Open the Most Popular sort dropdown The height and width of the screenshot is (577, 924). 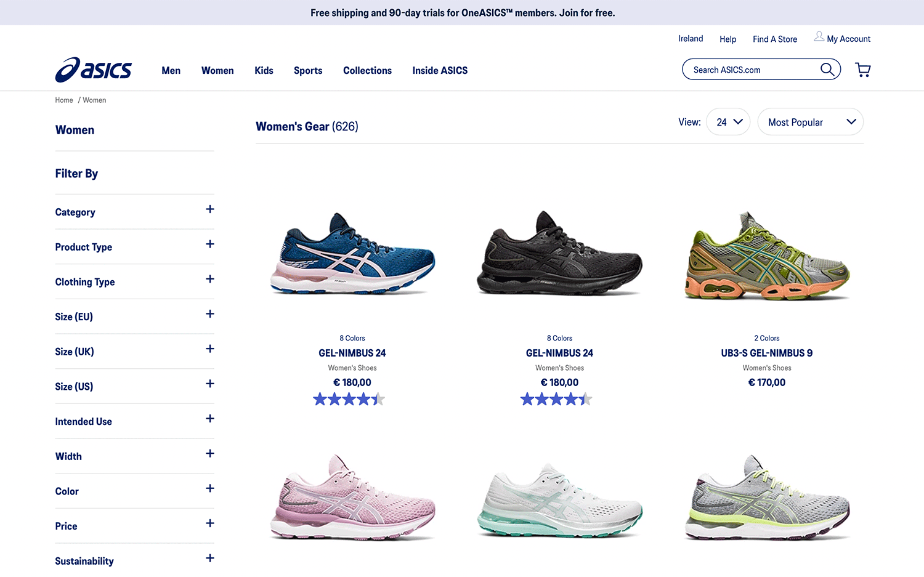[810, 122]
